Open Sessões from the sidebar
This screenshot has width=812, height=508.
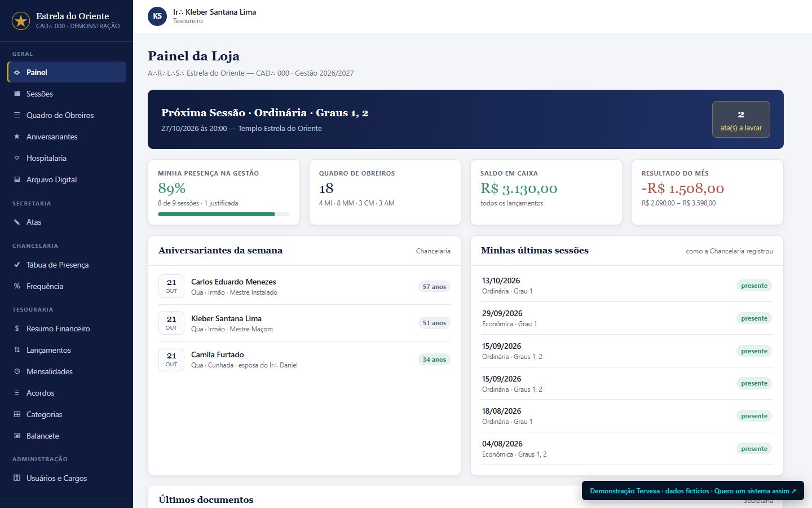[x=67, y=94]
